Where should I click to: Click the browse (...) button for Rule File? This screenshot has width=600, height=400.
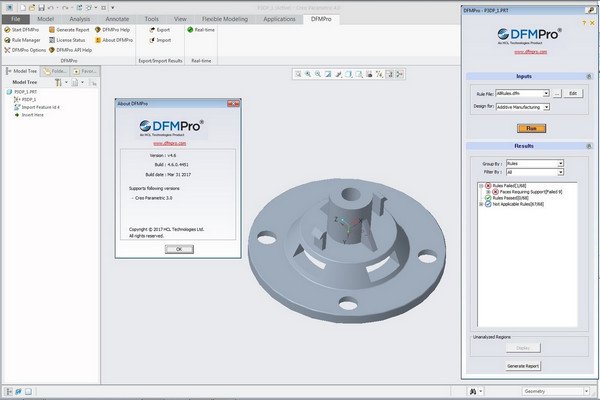(x=557, y=93)
